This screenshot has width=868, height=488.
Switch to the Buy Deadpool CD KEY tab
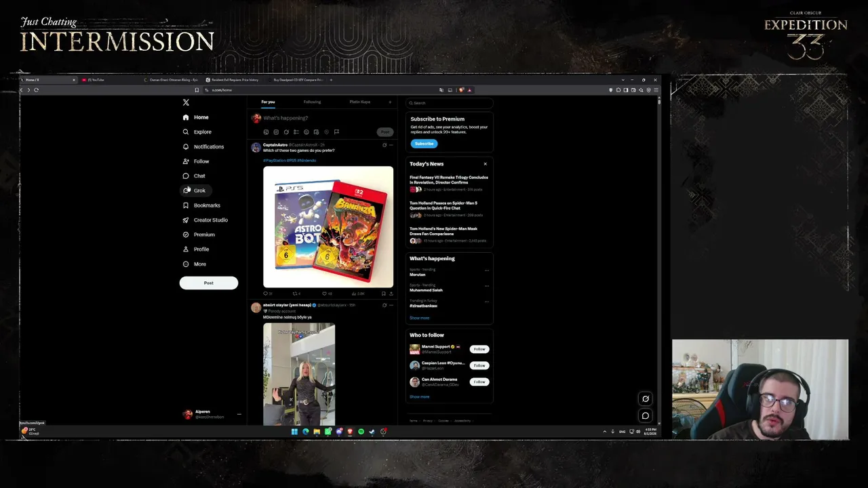[298, 80]
